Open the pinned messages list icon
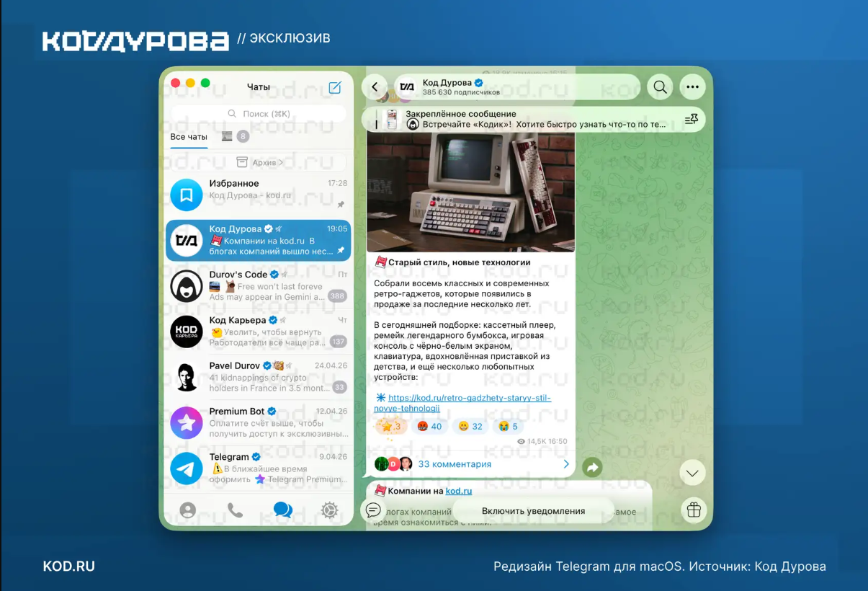Image resolution: width=868 pixels, height=591 pixels. 691,119
